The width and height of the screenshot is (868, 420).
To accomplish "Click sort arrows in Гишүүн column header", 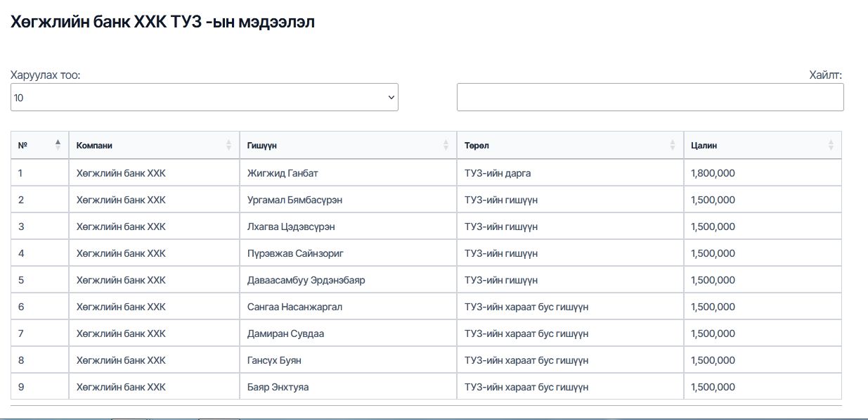I will (446, 145).
